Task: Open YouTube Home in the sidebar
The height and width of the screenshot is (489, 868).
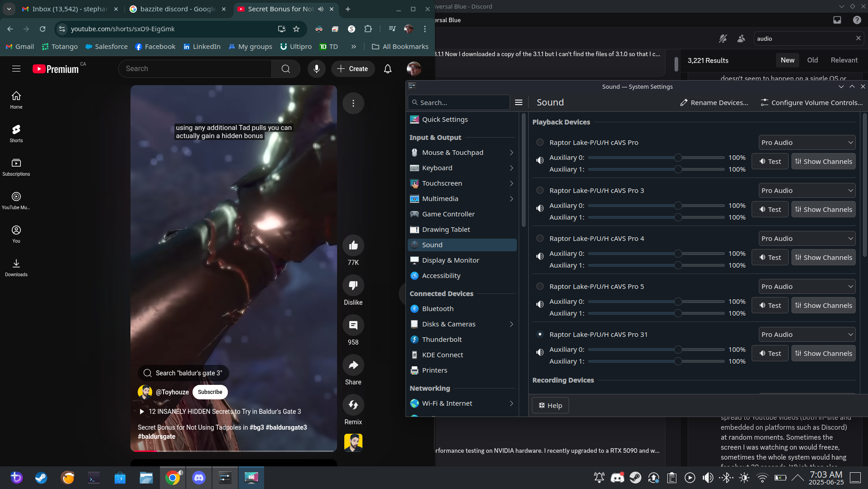Action: [16, 100]
